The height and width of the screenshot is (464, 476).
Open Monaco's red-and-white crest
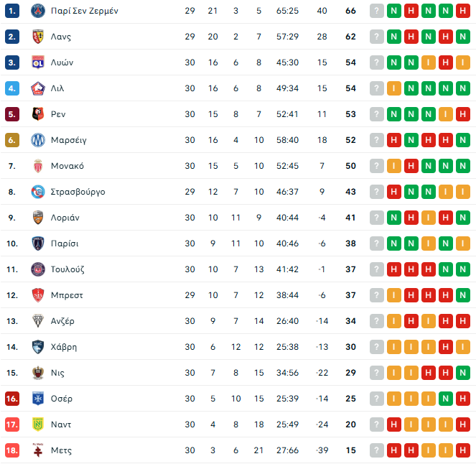(38, 166)
